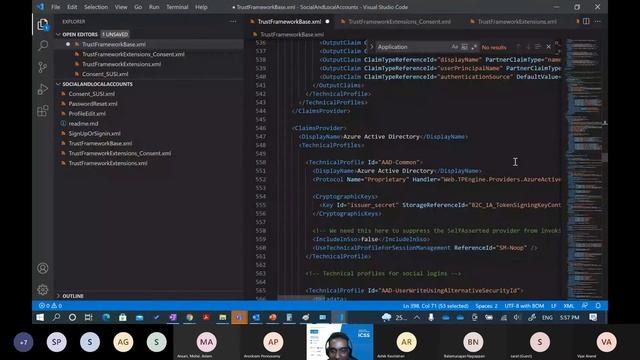Expand Replace toggle in Find widget
The width and height of the screenshot is (640, 360).
371,47
